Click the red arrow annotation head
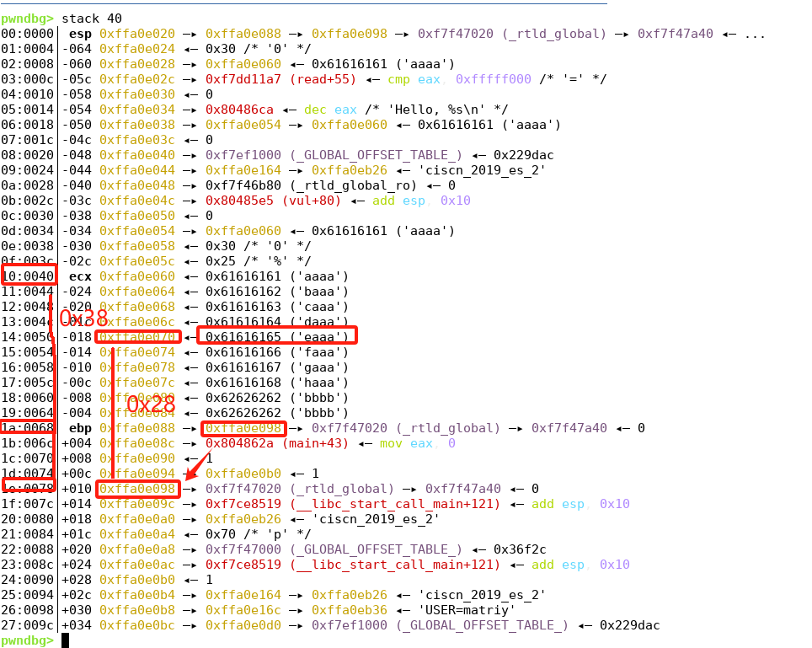The width and height of the screenshot is (812, 648). (x=190, y=478)
